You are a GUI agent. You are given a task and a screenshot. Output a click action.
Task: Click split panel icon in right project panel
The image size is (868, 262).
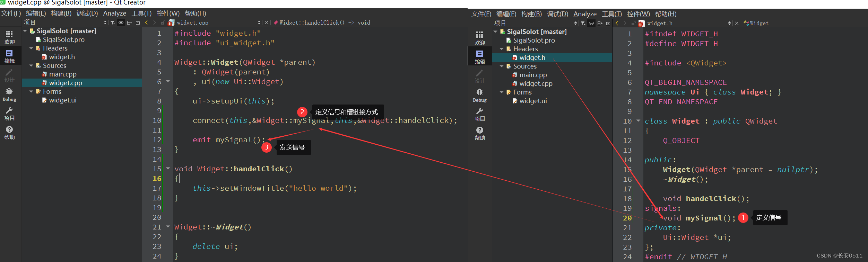click(x=600, y=23)
